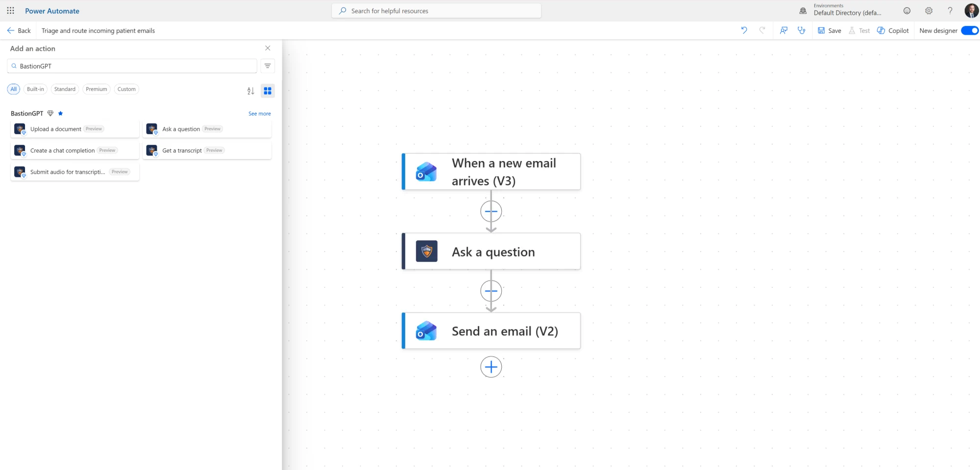
Task: Open the filter options icon beside search
Action: [x=268, y=66]
